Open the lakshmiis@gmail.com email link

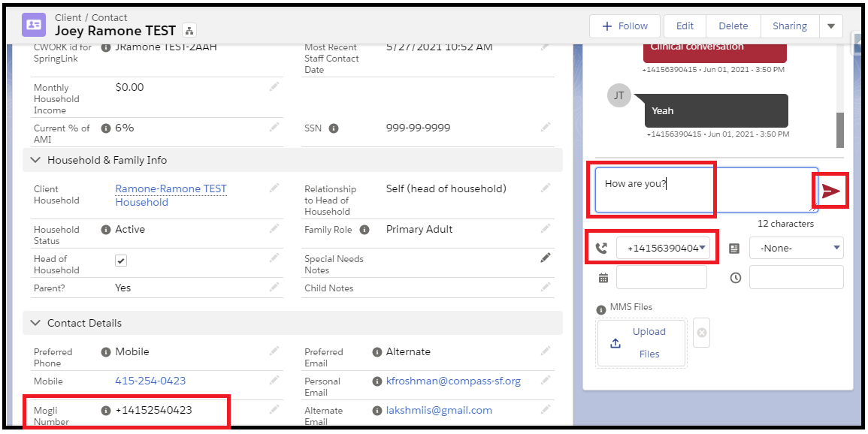click(x=439, y=410)
